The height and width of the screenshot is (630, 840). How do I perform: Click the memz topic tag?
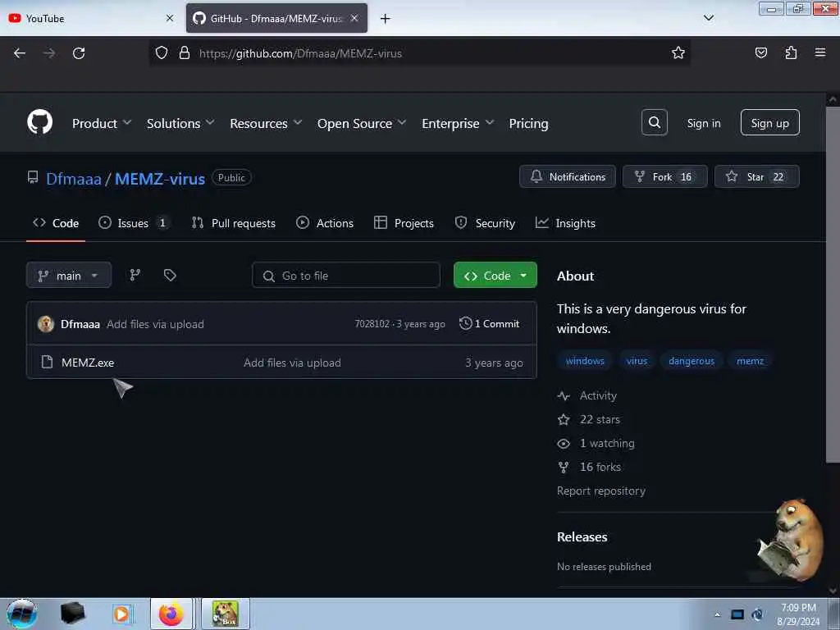750,361
